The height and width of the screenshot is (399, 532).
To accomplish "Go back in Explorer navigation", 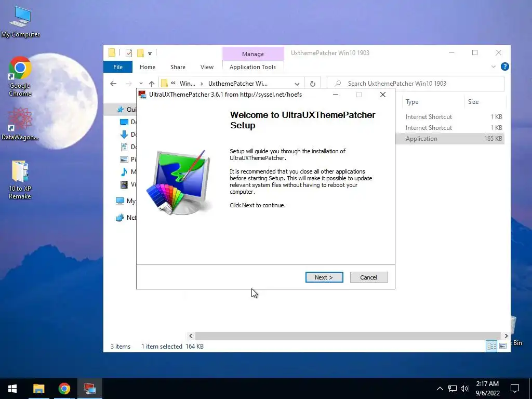I will tap(113, 84).
